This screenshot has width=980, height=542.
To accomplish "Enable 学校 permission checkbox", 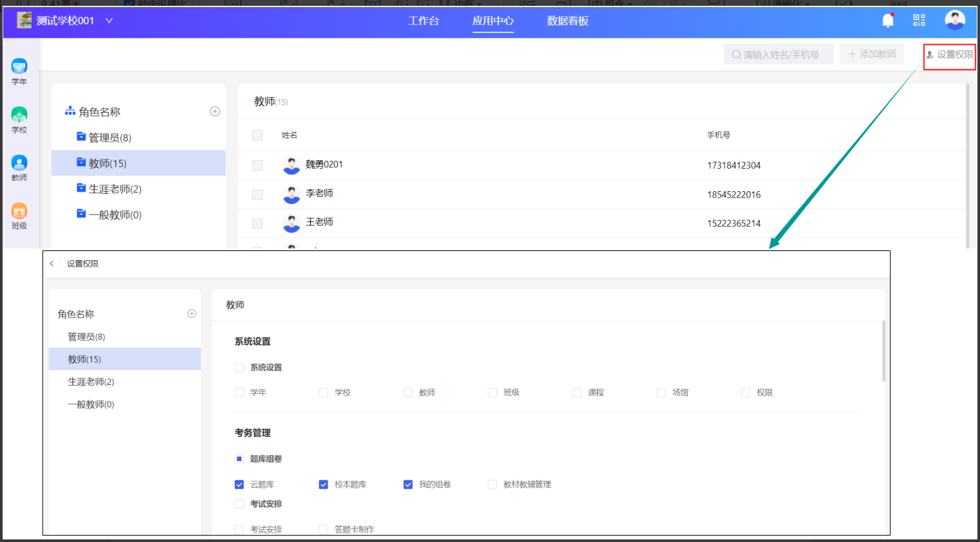I will click(x=324, y=393).
